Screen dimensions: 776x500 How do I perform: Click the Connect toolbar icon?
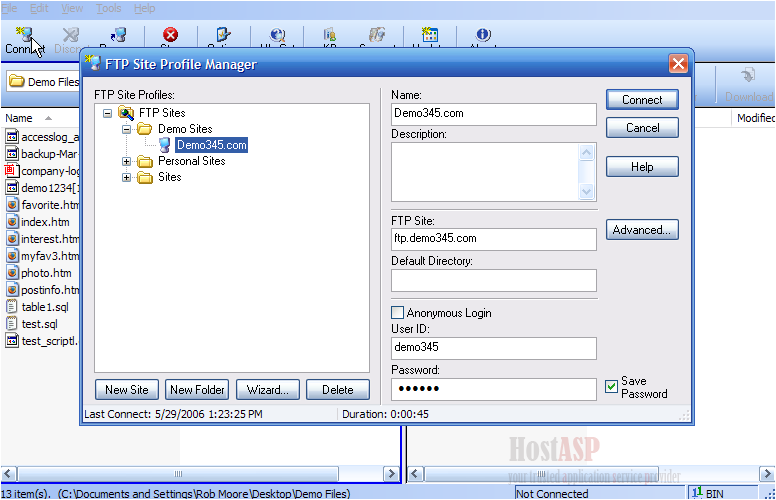tap(24, 34)
